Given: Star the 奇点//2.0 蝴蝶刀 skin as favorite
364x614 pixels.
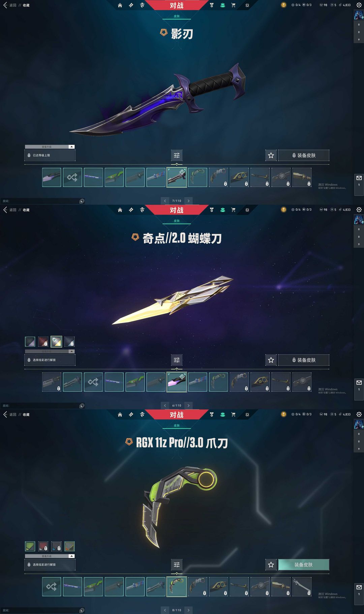Looking at the screenshot, I should point(271,360).
